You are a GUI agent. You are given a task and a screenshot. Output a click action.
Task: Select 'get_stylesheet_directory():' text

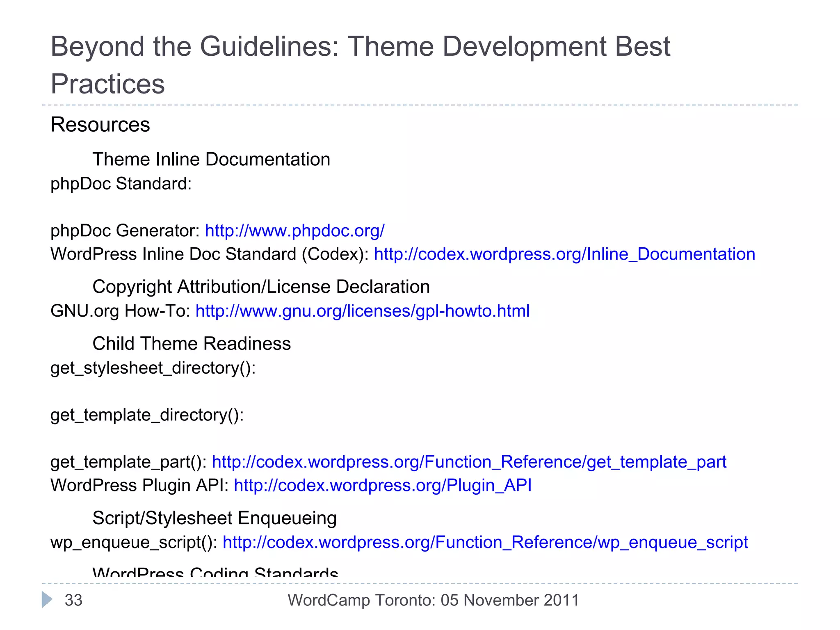click(153, 368)
